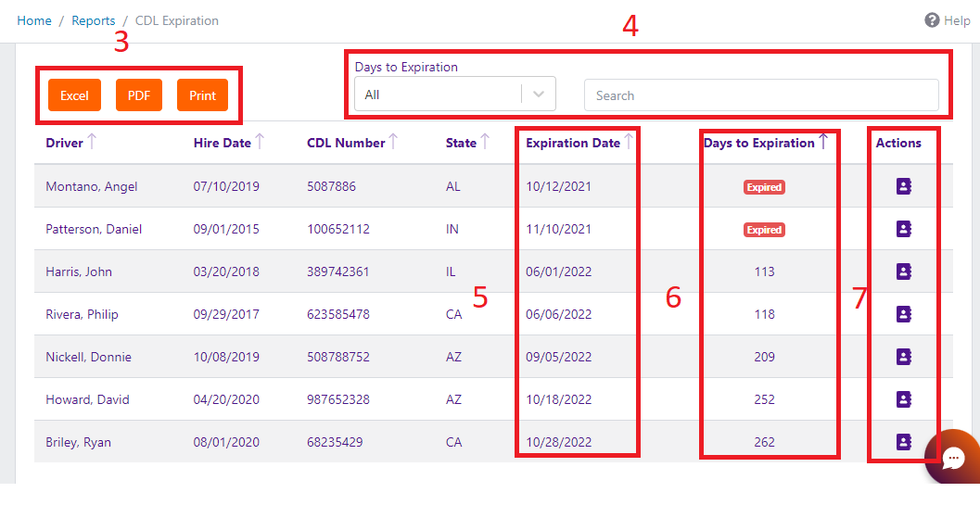Open the live chat bubble
980x505 pixels.
954,458
